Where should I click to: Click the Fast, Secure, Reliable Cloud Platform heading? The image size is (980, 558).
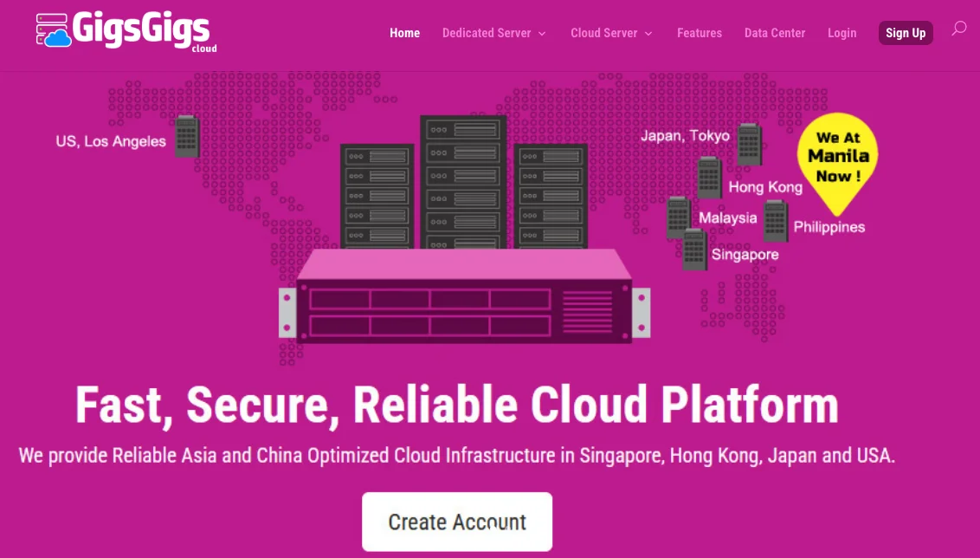click(457, 405)
